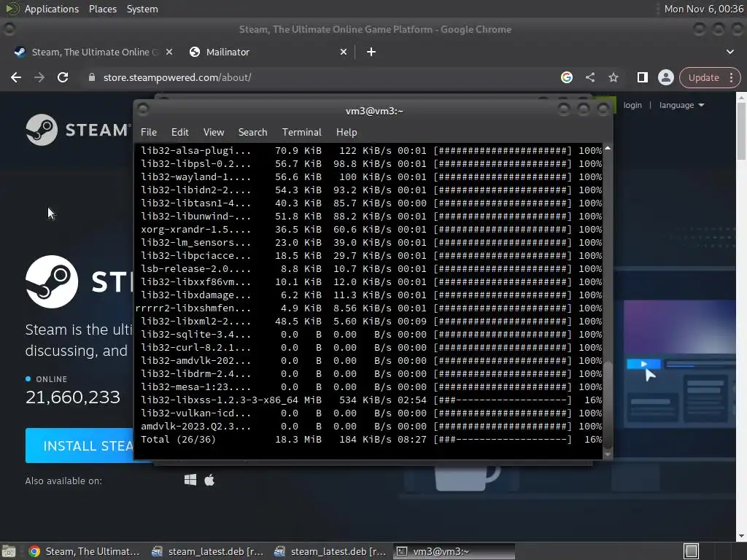Switch to Chrome in the taskbar
Screen dimensions: 747x560
pyautogui.click(x=85, y=551)
